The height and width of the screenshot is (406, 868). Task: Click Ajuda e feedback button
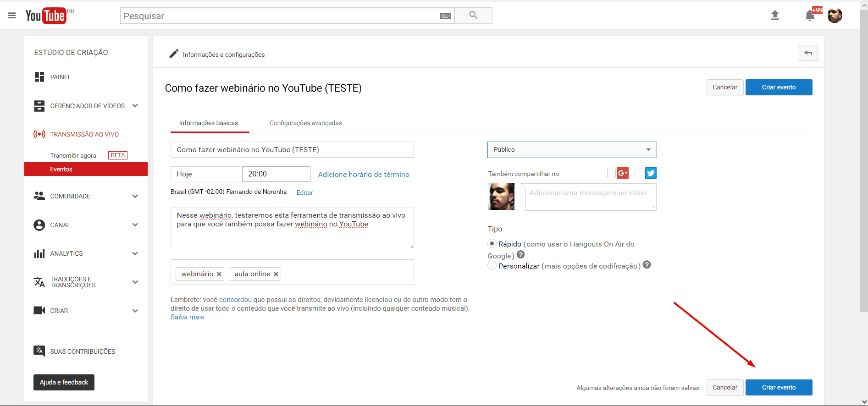tap(64, 382)
